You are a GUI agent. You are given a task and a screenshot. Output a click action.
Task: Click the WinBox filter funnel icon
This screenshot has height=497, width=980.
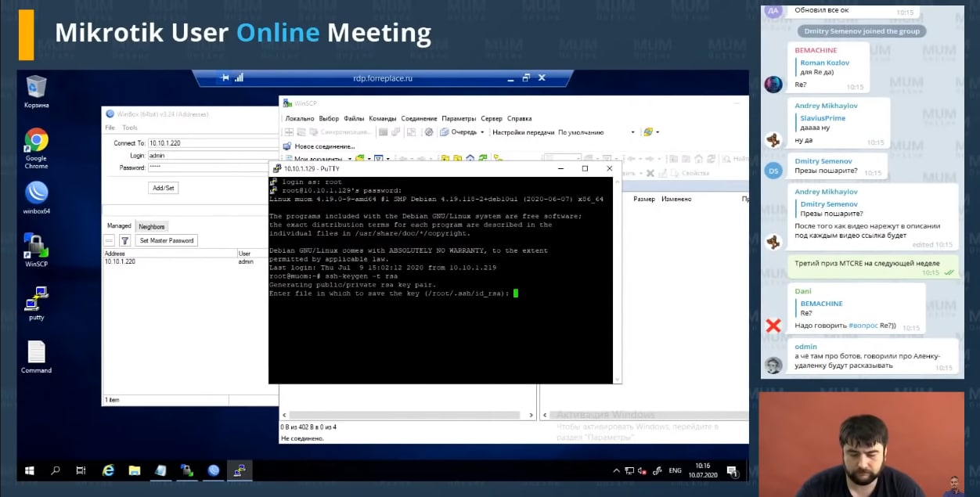point(124,240)
